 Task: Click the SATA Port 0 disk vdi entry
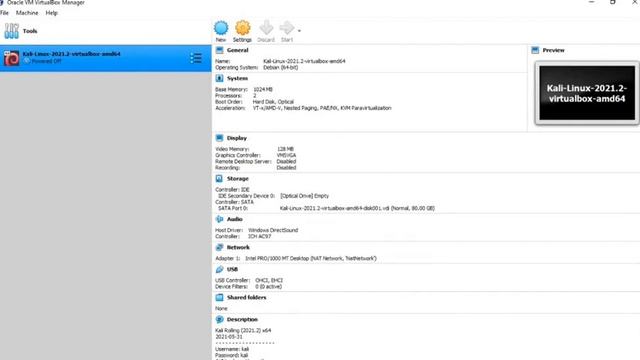(x=357, y=208)
